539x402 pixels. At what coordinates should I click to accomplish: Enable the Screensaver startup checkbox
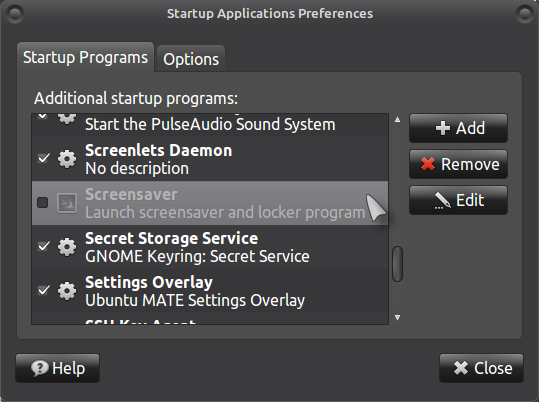point(43,203)
